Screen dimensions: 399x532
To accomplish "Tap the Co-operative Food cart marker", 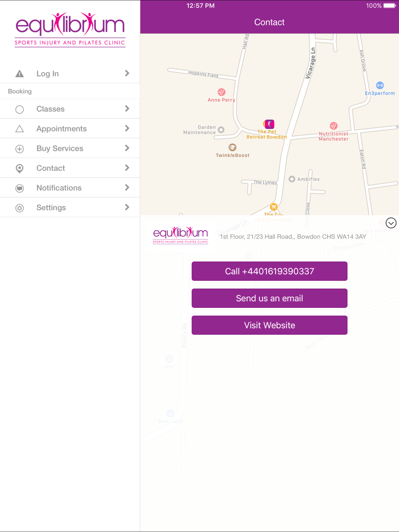I will coord(274,207).
